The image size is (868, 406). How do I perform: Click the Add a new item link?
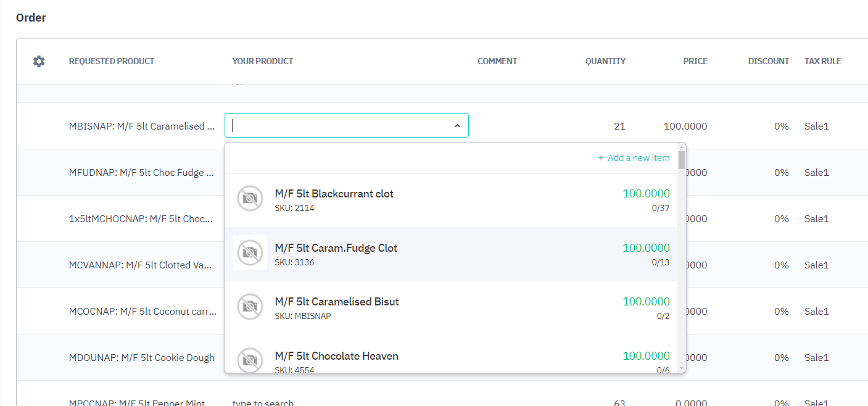tap(634, 158)
